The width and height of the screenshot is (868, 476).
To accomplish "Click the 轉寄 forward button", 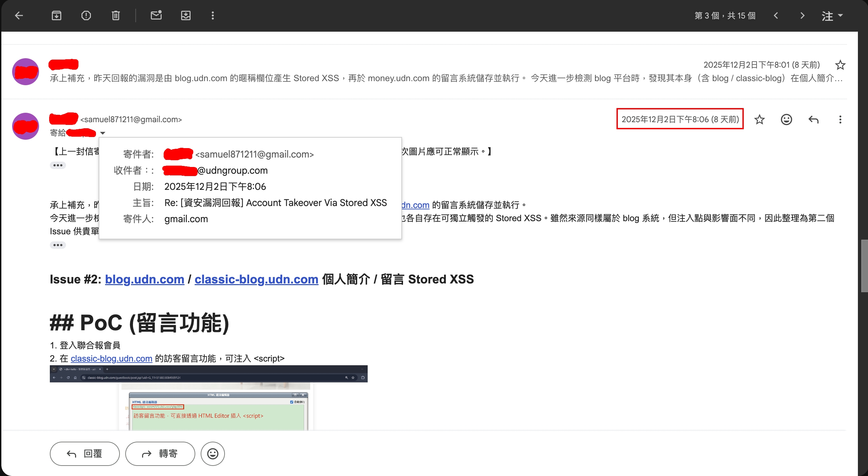I will tap(160, 454).
